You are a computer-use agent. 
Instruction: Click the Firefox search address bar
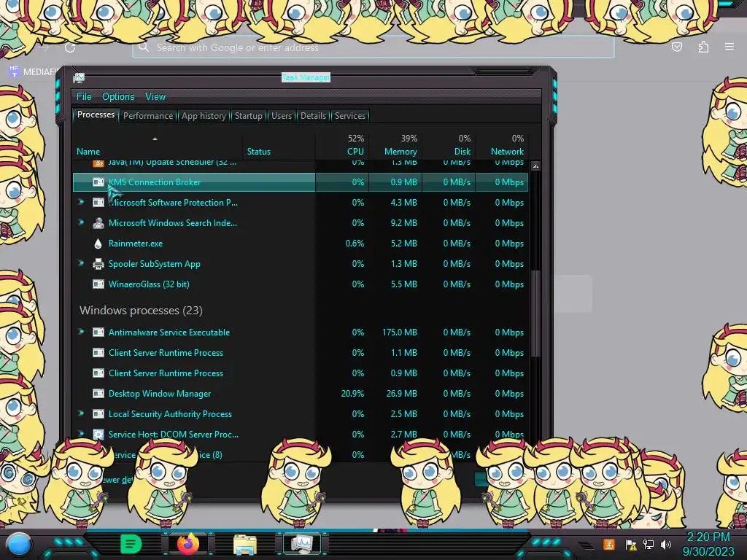pos(373,47)
